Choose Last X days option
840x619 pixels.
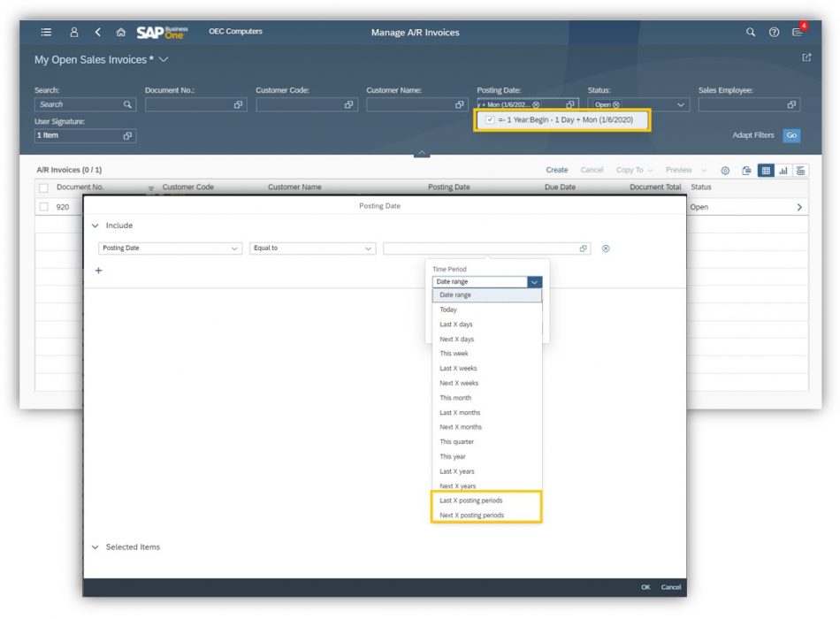click(x=487, y=325)
